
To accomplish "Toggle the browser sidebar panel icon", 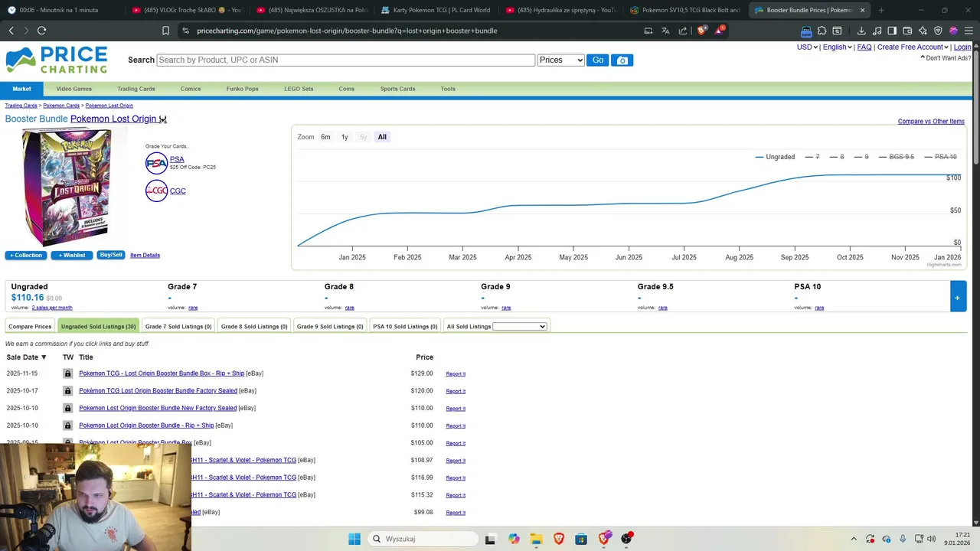I will (892, 31).
